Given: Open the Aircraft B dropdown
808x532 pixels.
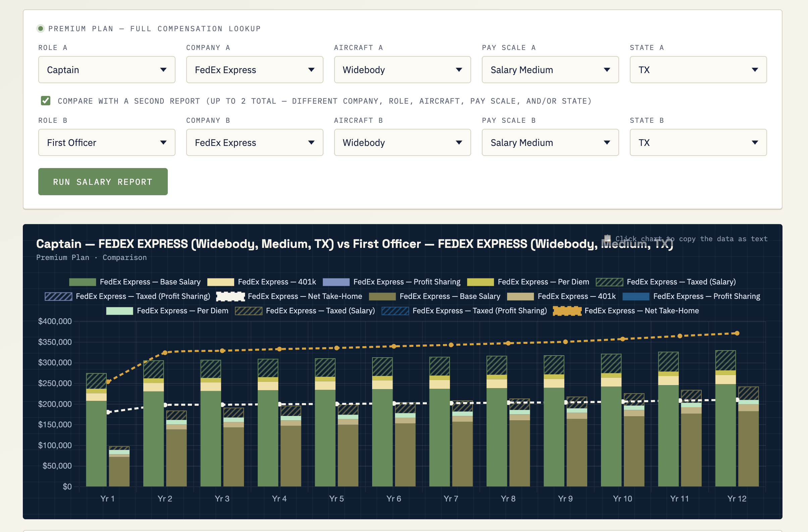Looking at the screenshot, I should click(x=402, y=143).
